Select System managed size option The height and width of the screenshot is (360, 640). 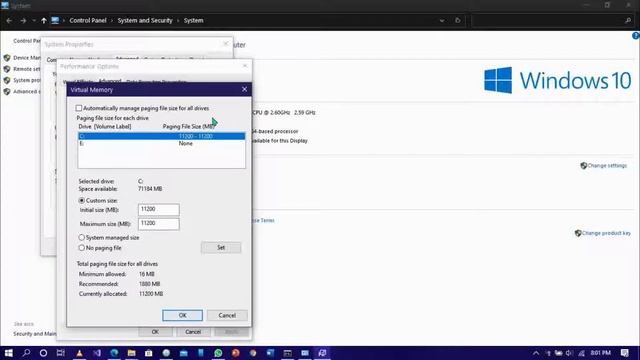point(81,237)
